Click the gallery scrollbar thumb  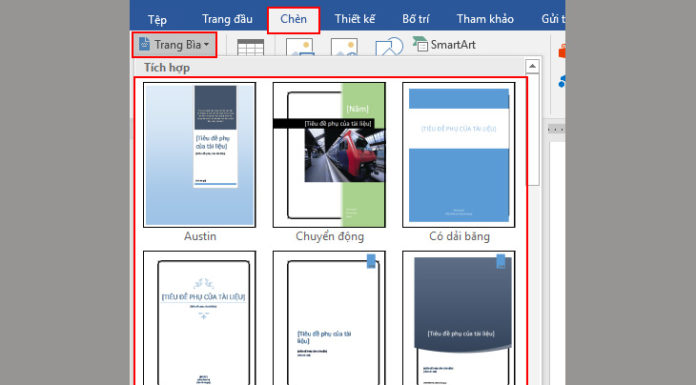pos(532,130)
